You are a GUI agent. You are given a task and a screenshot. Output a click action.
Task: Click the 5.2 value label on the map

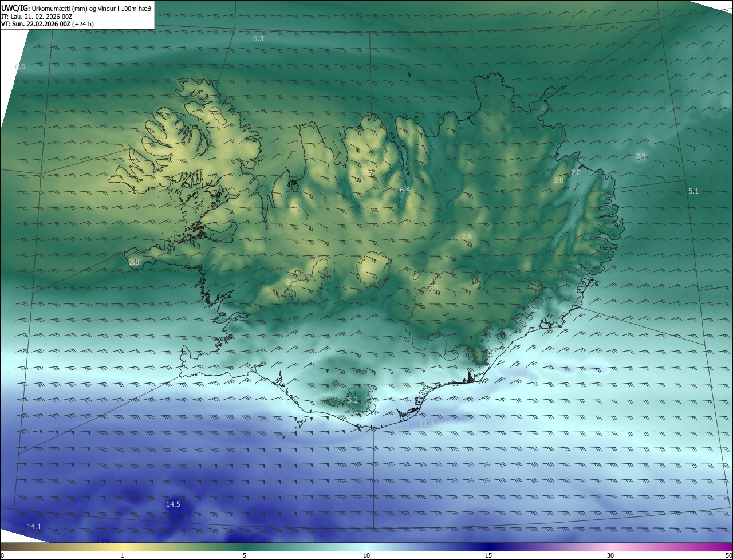pyautogui.click(x=353, y=400)
